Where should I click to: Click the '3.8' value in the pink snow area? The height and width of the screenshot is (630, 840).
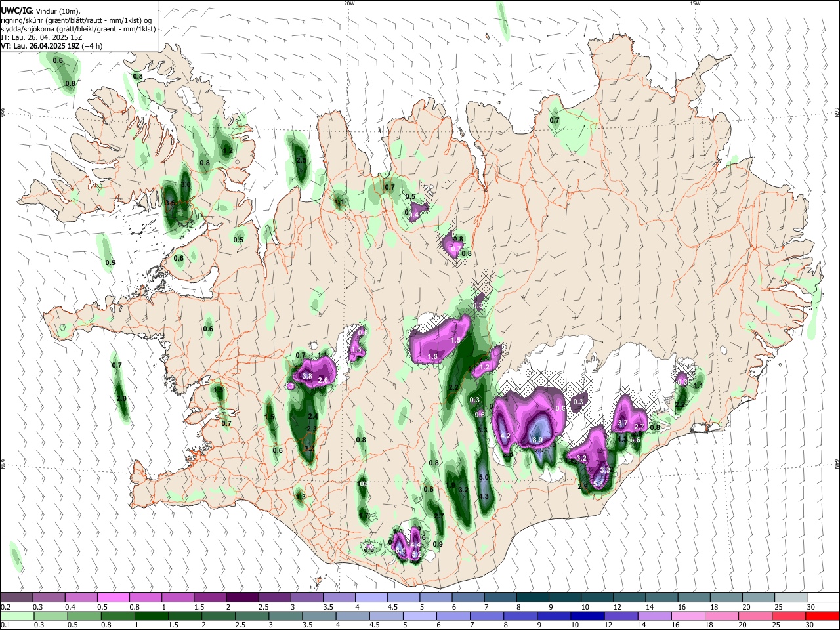pos(306,377)
